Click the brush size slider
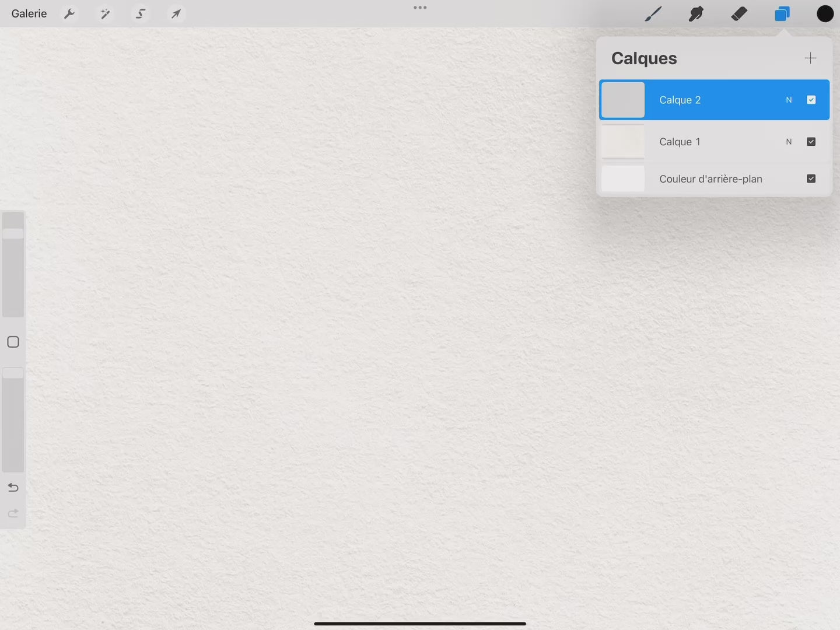 tap(13, 265)
